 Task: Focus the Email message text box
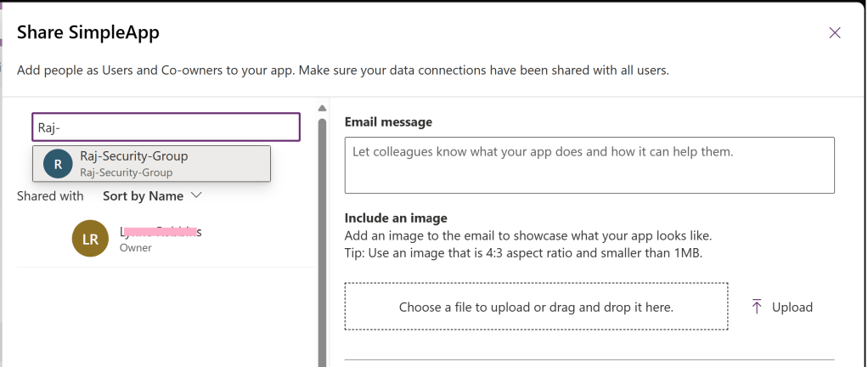[589, 165]
